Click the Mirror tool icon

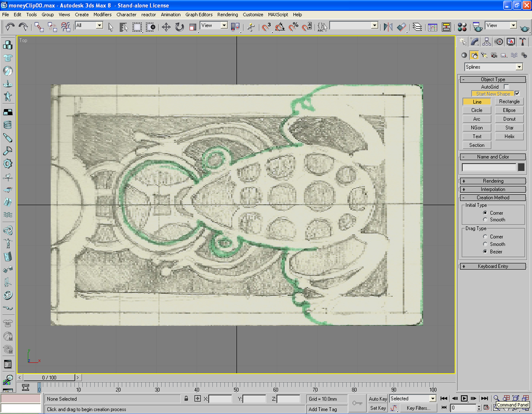(388, 27)
